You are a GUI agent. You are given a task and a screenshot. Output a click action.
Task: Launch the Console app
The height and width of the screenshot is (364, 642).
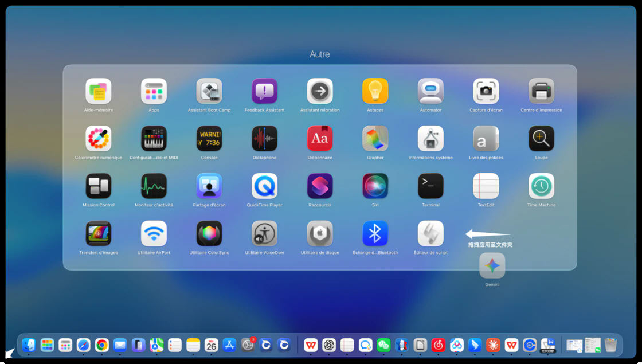(x=209, y=138)
